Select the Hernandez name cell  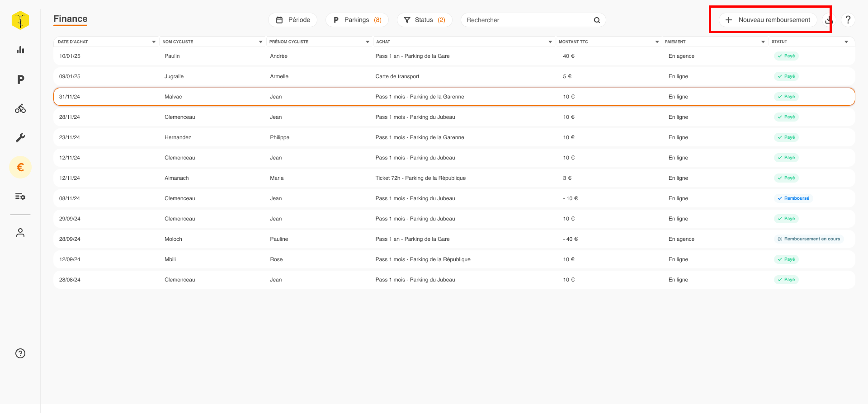178,137
